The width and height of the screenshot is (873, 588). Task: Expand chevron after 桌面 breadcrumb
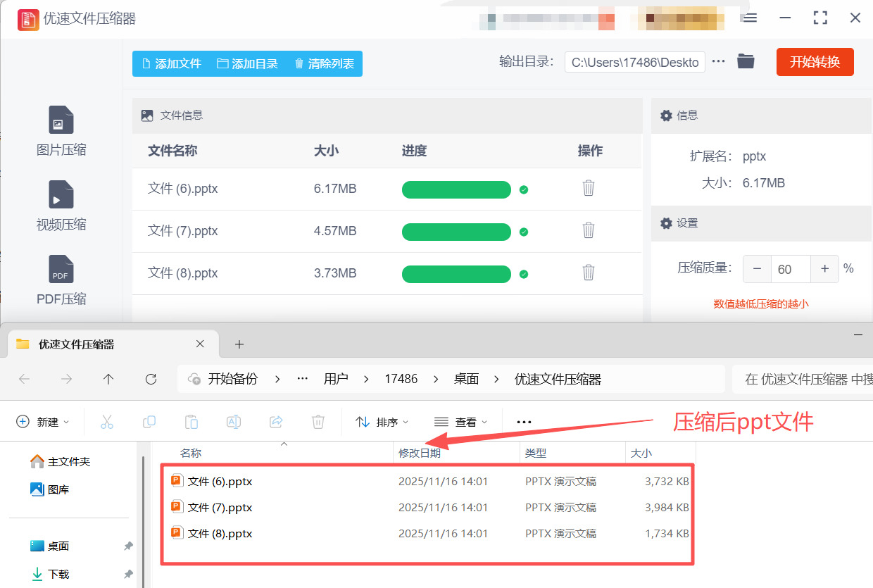pyautogui.click(x=497, y=379)
